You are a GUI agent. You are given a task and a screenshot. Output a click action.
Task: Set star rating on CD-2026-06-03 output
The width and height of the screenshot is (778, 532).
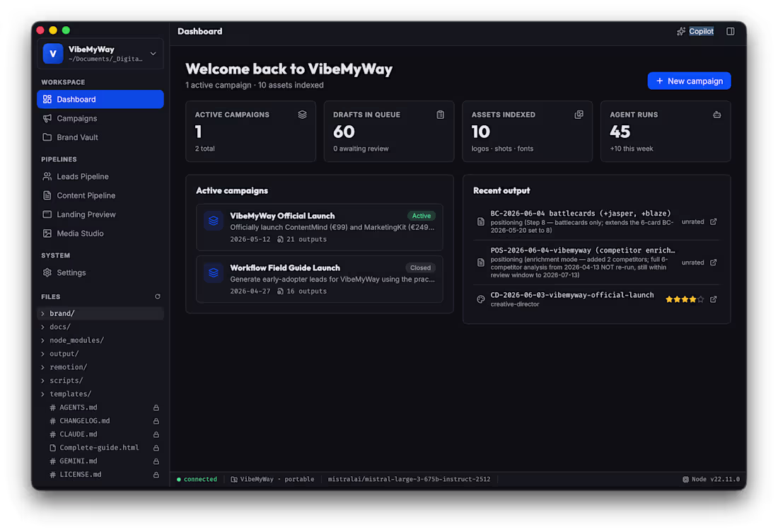[x=684, y=299]
